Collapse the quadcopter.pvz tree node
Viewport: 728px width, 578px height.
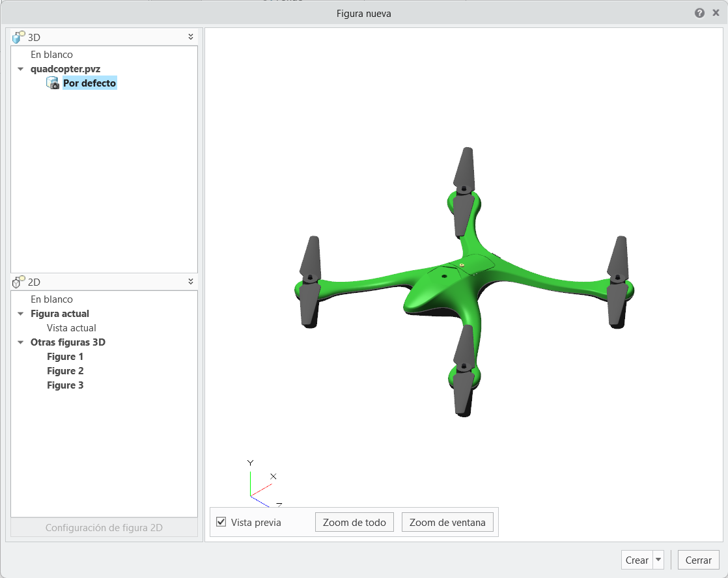pos(20,69)
